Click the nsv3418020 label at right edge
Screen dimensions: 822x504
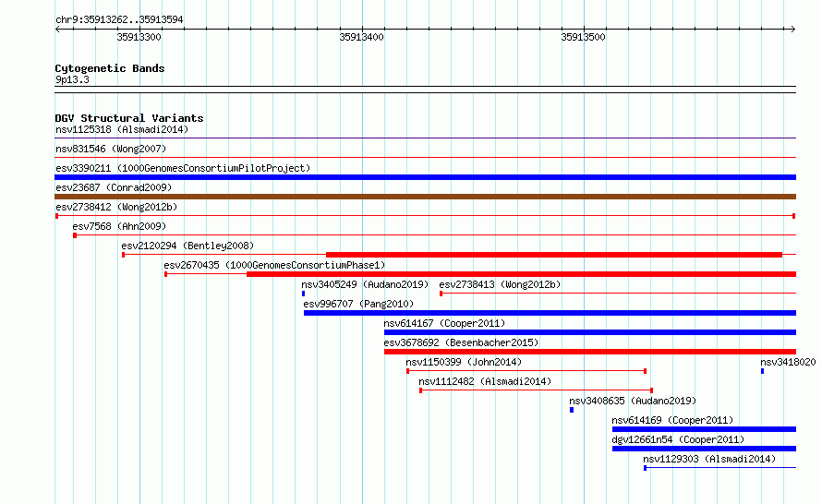(789, 362)
